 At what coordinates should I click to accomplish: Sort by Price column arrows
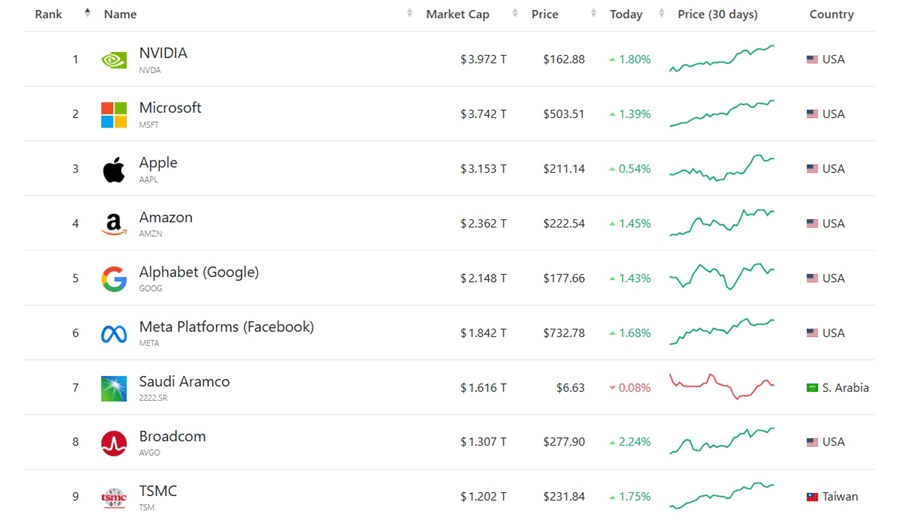click(x=593, y=13)
